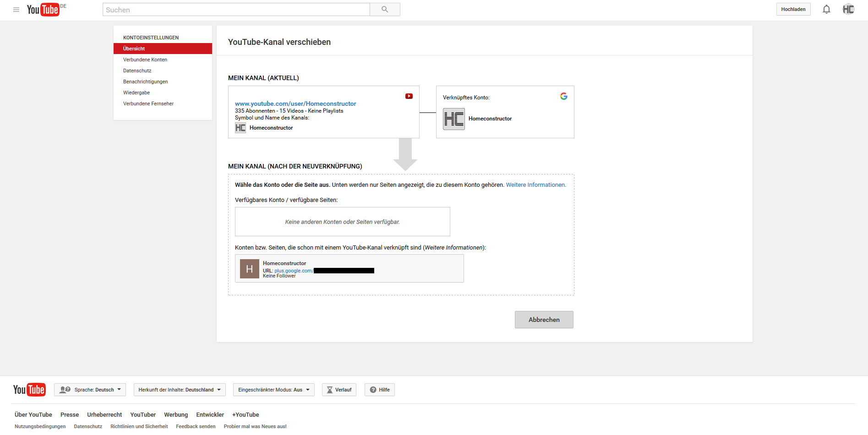Click the Hochladen button

(793, 9)
